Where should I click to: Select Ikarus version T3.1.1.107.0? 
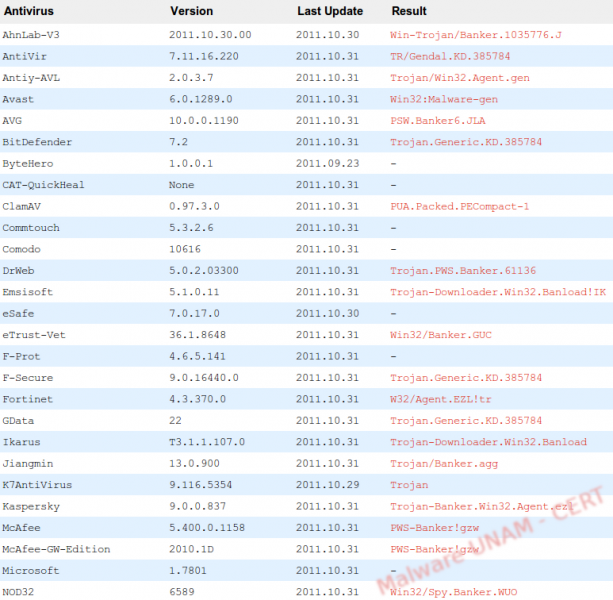[x=207, y=442]
